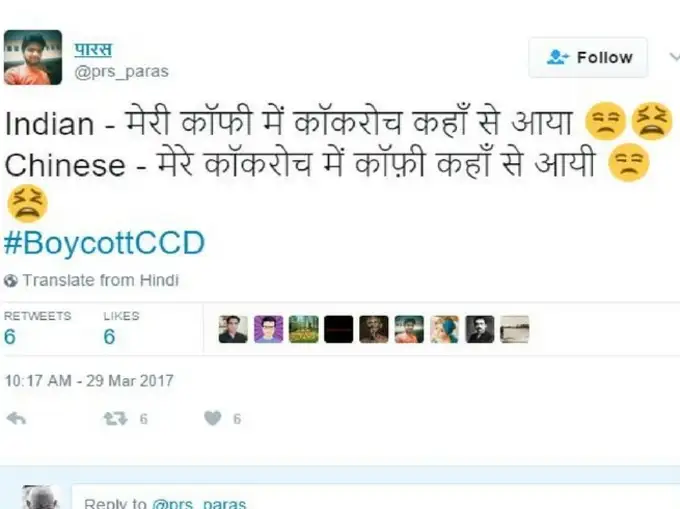This screenshot has height=509, width=680.
Task: Click the first liker avatar thumbnail
Action: (233, 330)
